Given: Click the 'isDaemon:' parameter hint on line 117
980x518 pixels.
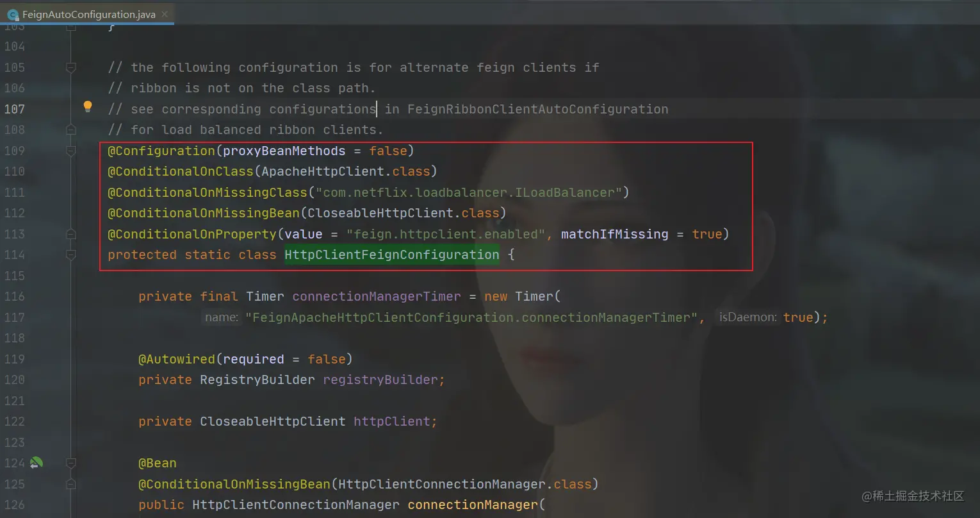Looking at the screenshot, I should [748, 317].
